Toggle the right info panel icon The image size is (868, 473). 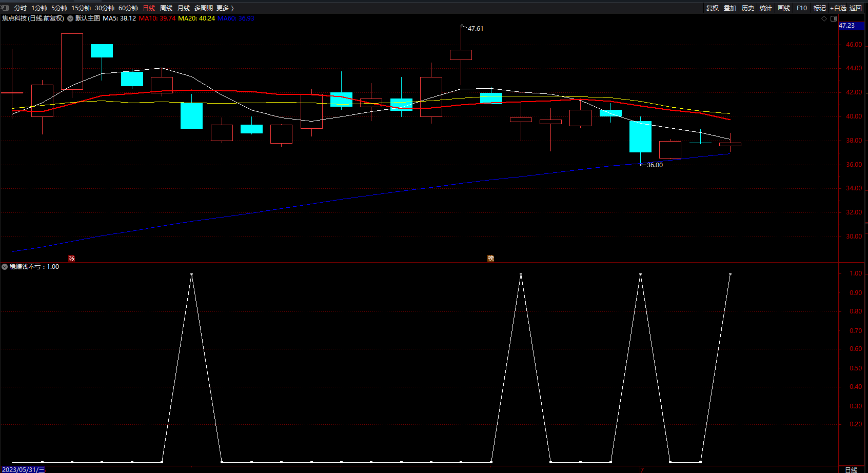coord(834,18)
